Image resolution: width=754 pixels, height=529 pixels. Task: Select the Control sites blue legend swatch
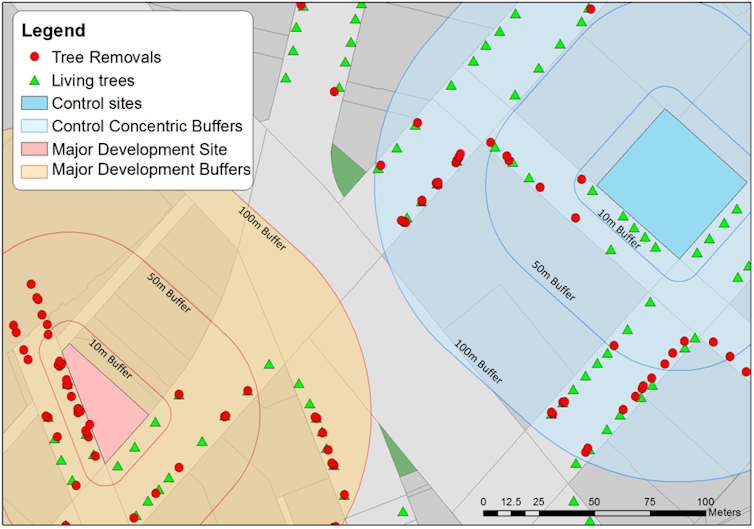coord(34,103)
